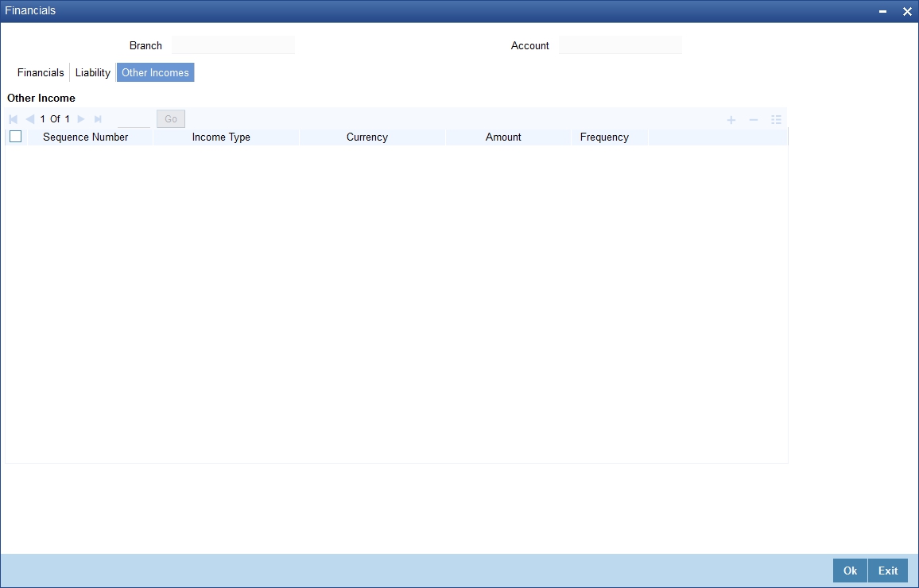Add a new Other Income row
Screen dimensions: 919x588
[731, 120]
